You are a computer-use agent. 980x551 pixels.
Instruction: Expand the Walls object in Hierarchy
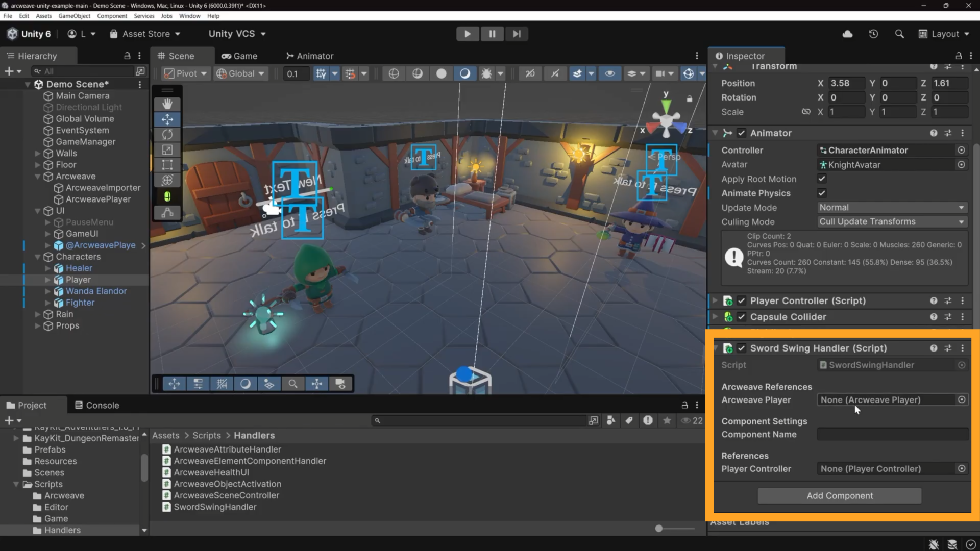click(37, 153)
